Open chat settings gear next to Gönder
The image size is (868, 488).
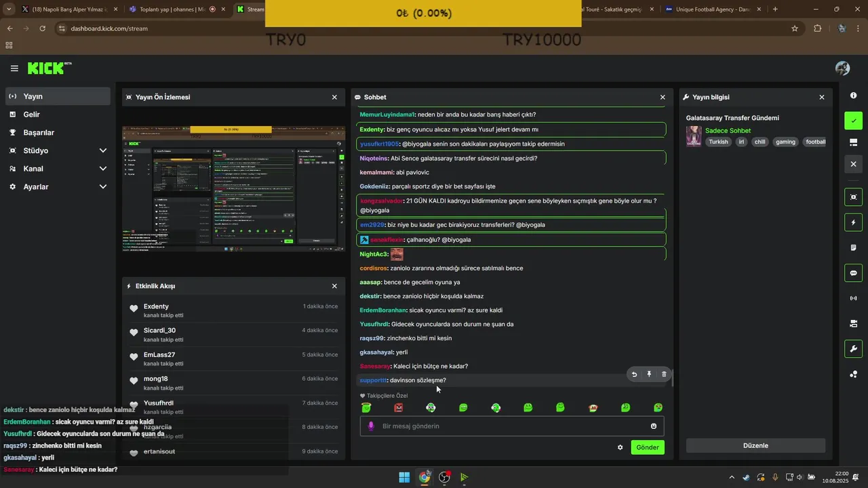pyautogui.click(x=620, y=447)
